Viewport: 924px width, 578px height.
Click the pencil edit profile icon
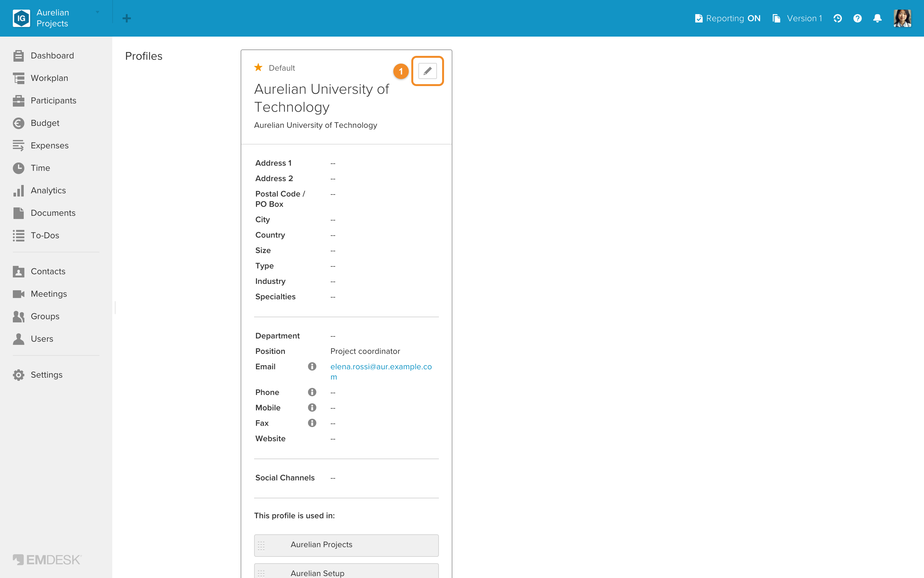point(427,71)
